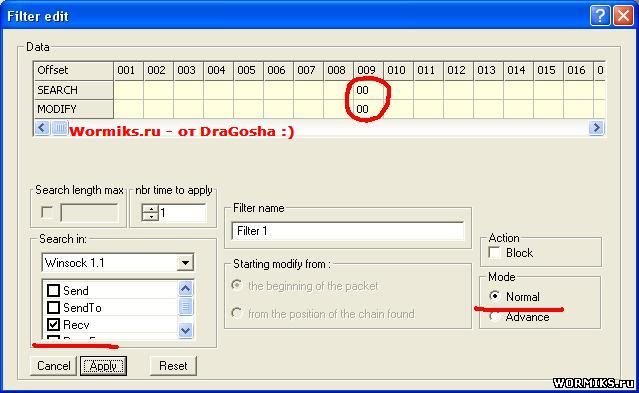Viewport: 639px width, 393px height.
Task: Open the Winsock 1.1 dropdown
Action: [x=185, y=263]
